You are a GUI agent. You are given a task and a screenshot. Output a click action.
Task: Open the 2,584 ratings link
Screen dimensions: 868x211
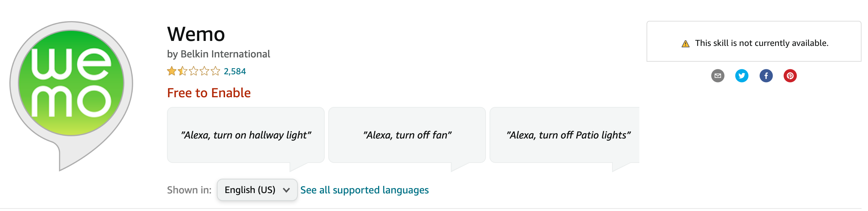(235, 71)
